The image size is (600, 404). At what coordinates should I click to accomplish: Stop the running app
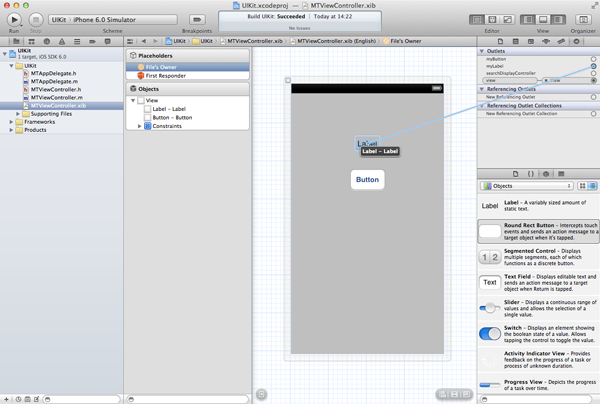(x=36, y=20)
